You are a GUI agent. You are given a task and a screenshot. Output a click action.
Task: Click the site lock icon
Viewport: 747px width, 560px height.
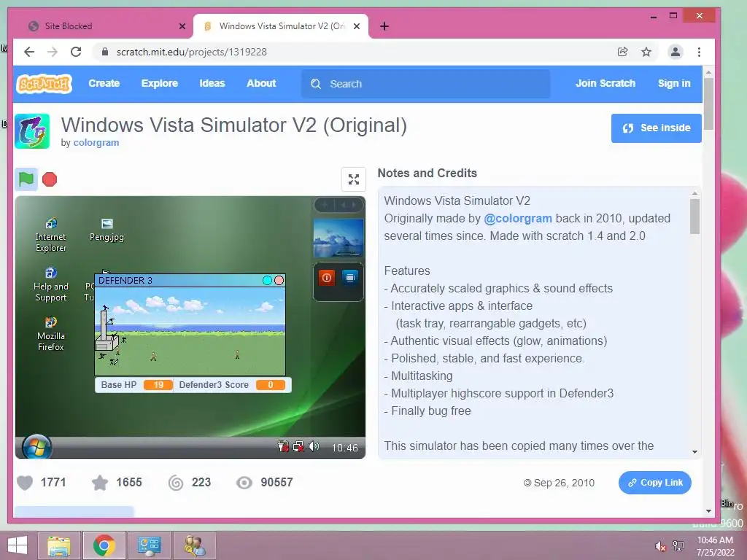click(x=105, y=52)
